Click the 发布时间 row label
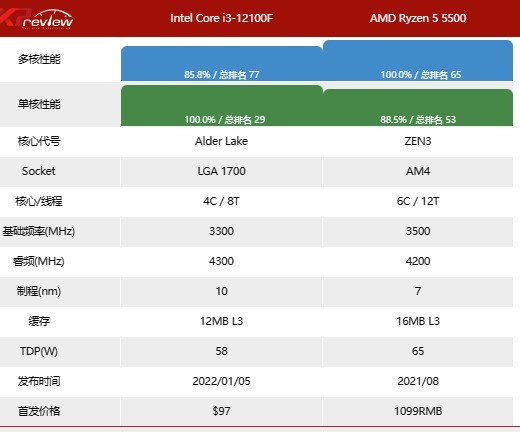This screenshot has width=520, height=432. click(39, 381)
